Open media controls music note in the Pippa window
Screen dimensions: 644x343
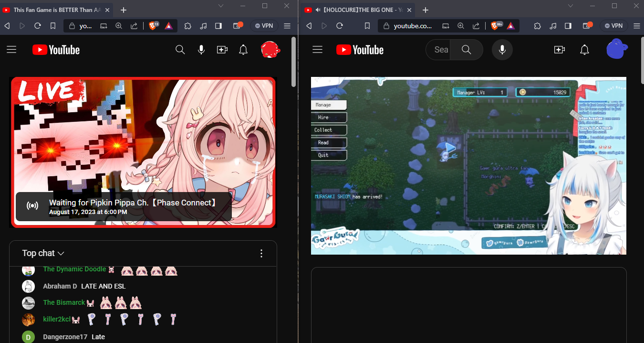203,26
